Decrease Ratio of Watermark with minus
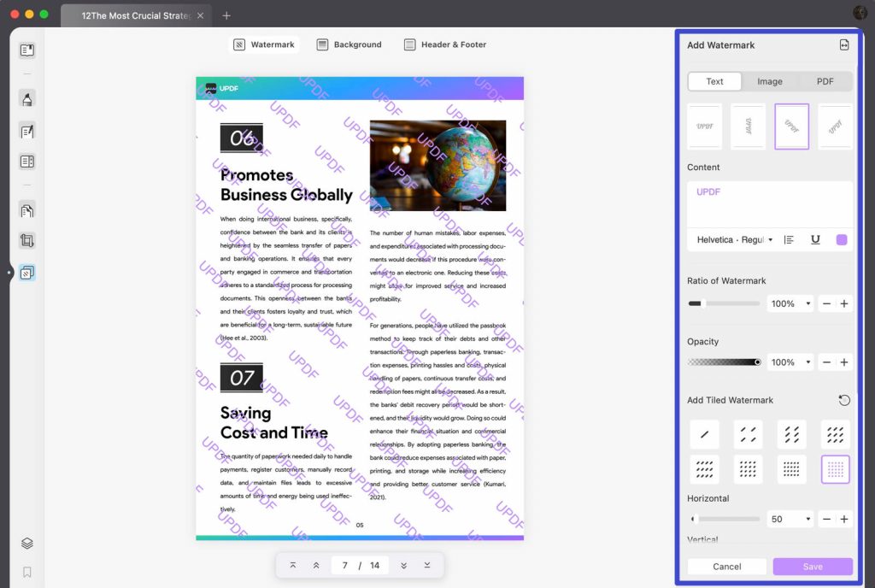 826,304
